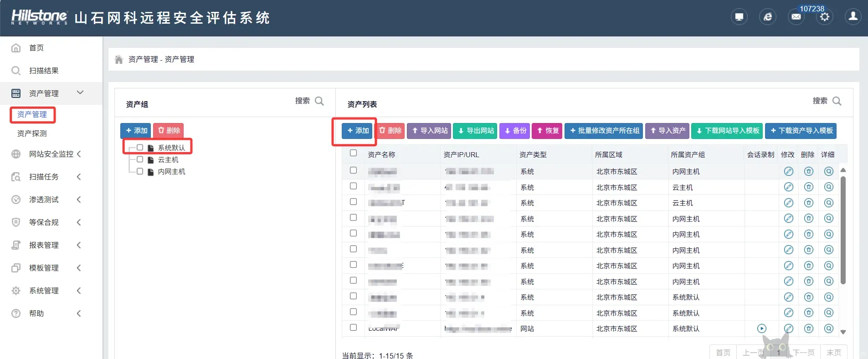The image size is (868, 359).
Task: Click delete icon in the first 云主机 row
Action: point(809,187)
